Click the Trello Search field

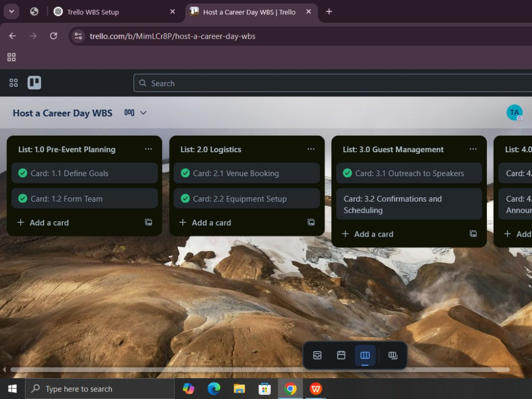tap(333, 83)
